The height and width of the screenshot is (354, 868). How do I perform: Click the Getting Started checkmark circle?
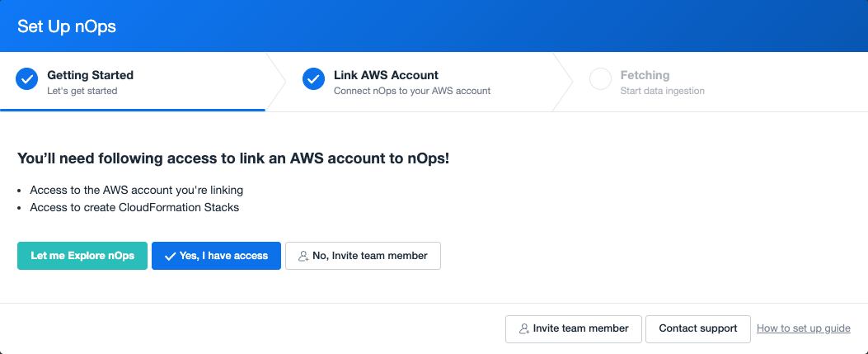click(x=26, y=79)
